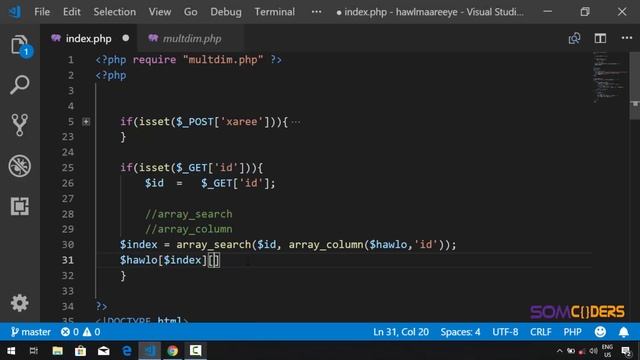Open the Explorer view in activity bar
This screenshot has width=640, height=360.
(20, 45)
